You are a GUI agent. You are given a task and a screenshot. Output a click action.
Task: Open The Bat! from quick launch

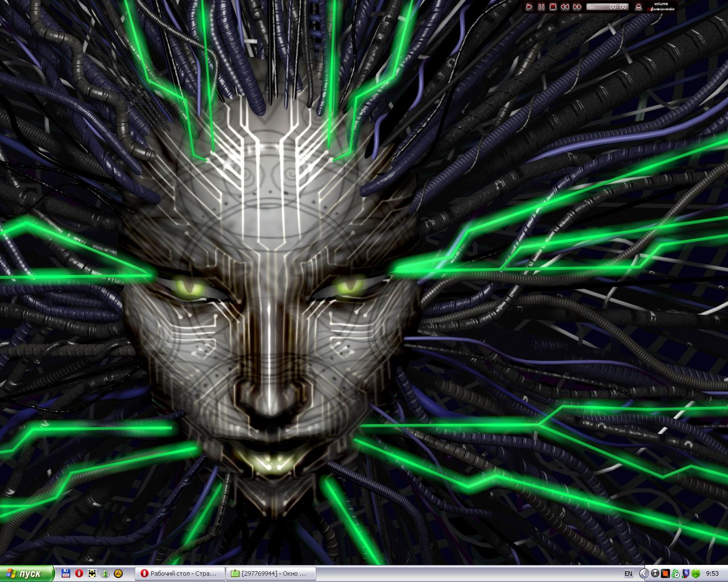pyautogui.click(x=92, y=573)
